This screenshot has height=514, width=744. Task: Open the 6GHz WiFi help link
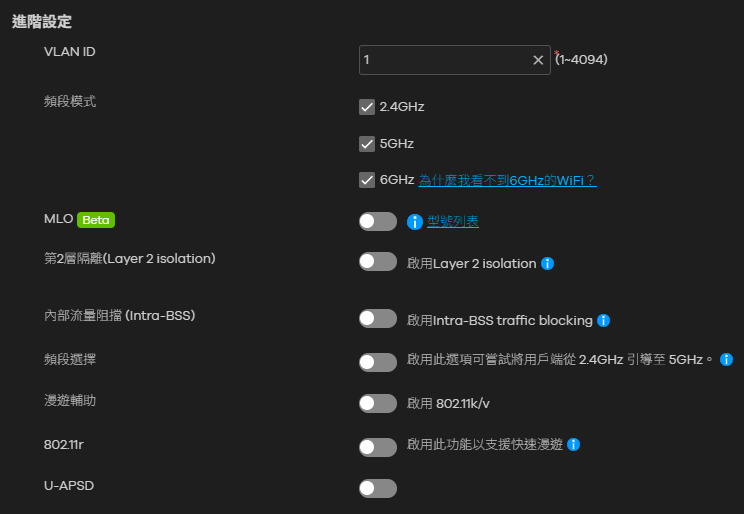tap(507, 180)
